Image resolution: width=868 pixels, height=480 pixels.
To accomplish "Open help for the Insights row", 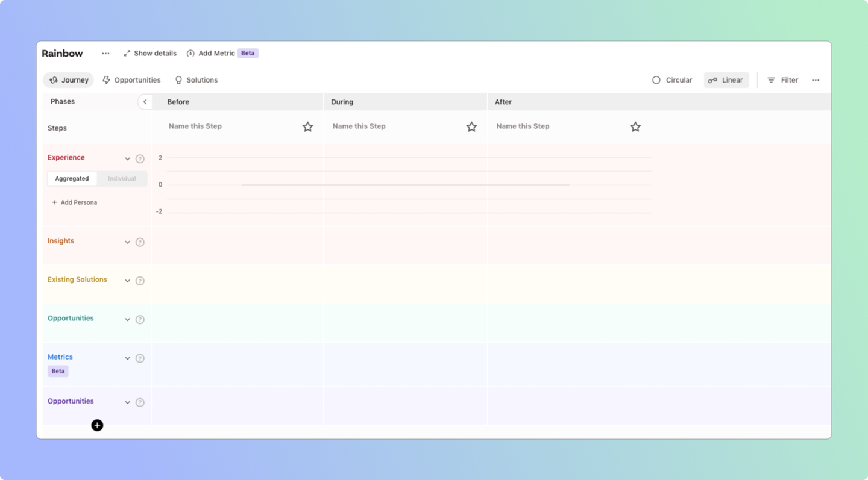I will point(140,242).
